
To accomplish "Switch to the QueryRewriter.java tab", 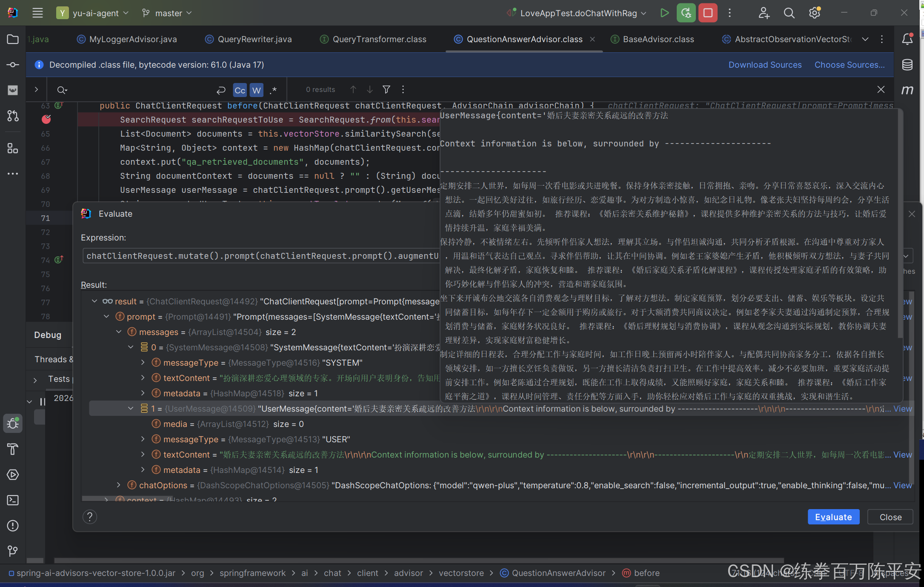I will (x=255, y=39).
